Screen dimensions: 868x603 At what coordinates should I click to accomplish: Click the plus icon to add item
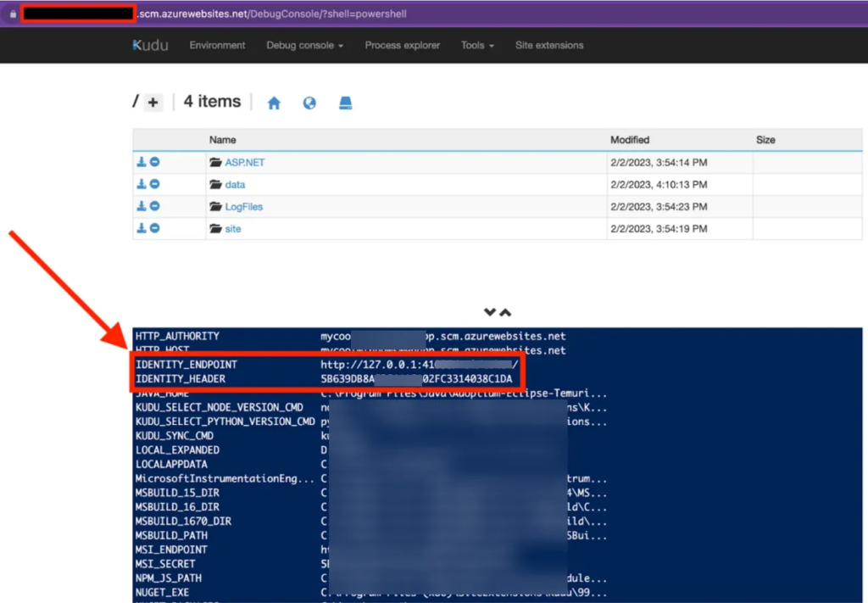153,103
